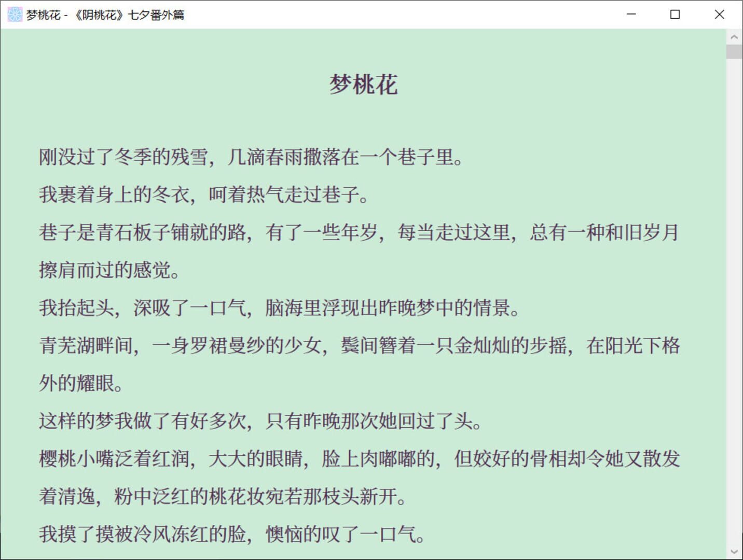743x560 pixels.
Task: Close the 梦桃花 window
Action: point(719,15)
